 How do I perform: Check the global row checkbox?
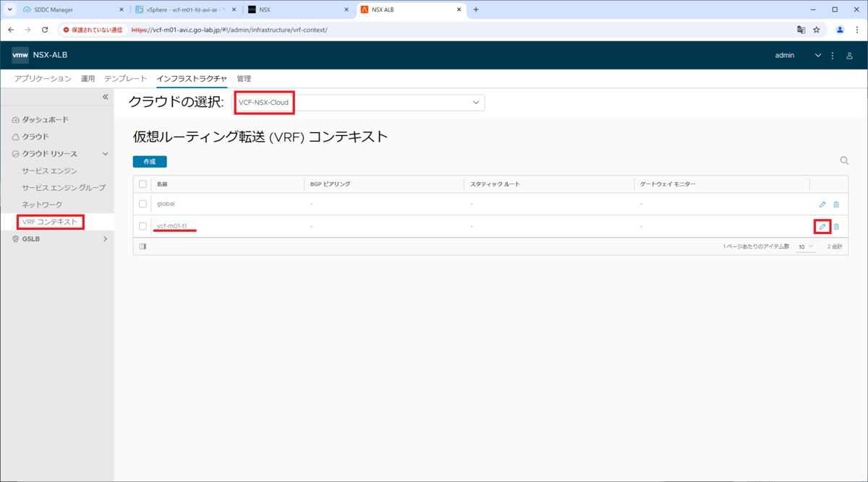pos(142,205)
